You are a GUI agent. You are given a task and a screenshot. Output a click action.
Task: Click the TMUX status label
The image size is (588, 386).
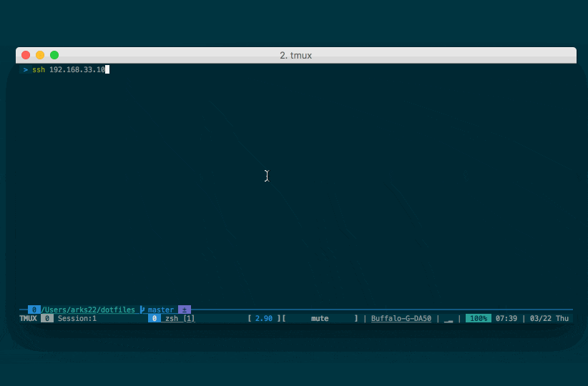click(28, 318)
